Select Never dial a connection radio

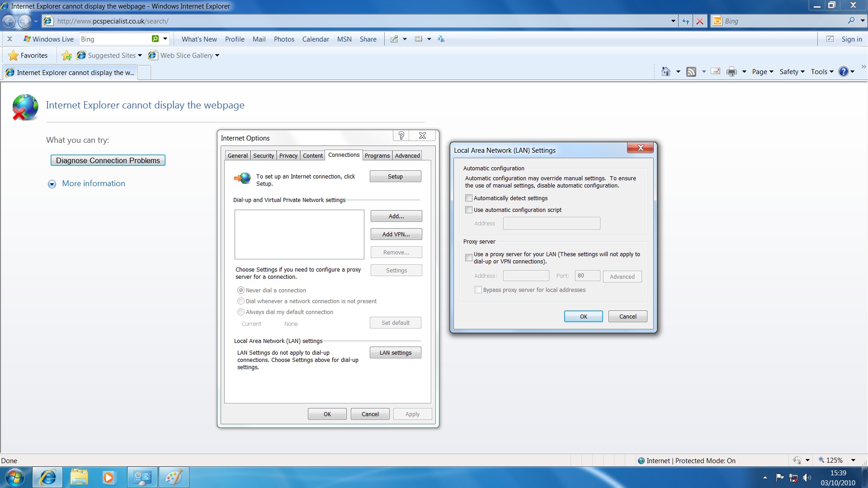(241, 290)
